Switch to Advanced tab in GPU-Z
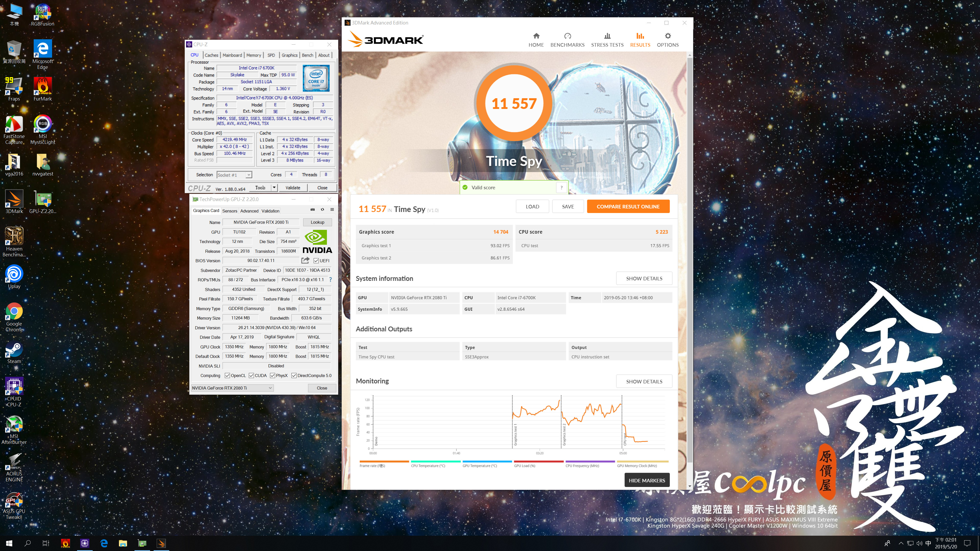 [x=249, y=211]
